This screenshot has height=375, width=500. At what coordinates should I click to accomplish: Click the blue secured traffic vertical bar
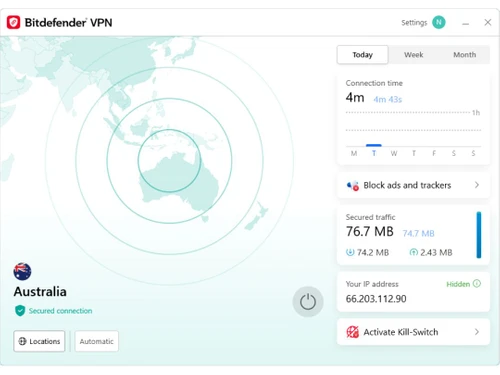479,235
